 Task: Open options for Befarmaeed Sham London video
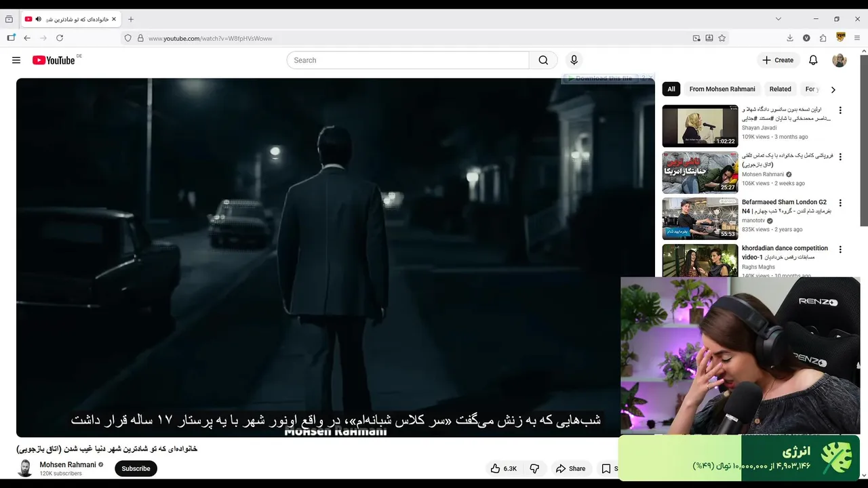click(840, 203)
